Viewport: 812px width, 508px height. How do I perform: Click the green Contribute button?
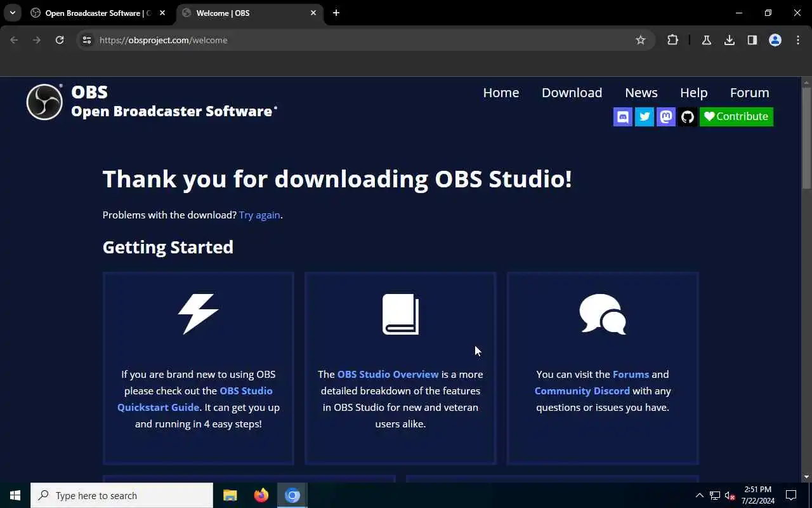[x=737, y=117]
